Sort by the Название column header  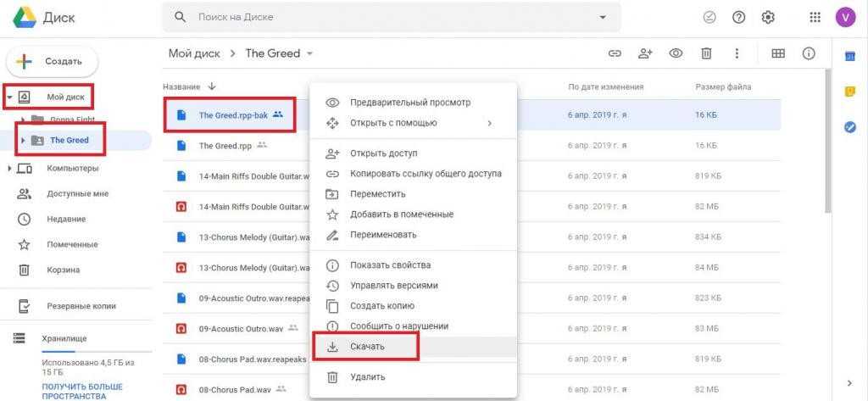181,86
